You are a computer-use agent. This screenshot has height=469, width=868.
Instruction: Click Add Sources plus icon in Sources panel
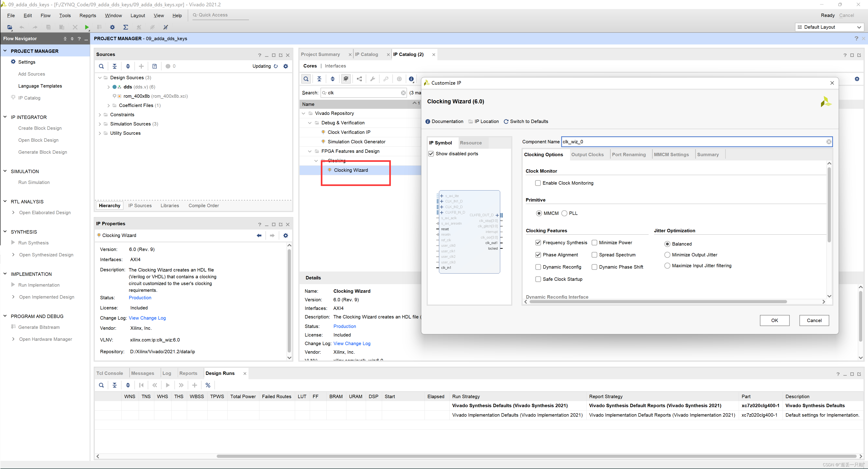click(141, 66)
